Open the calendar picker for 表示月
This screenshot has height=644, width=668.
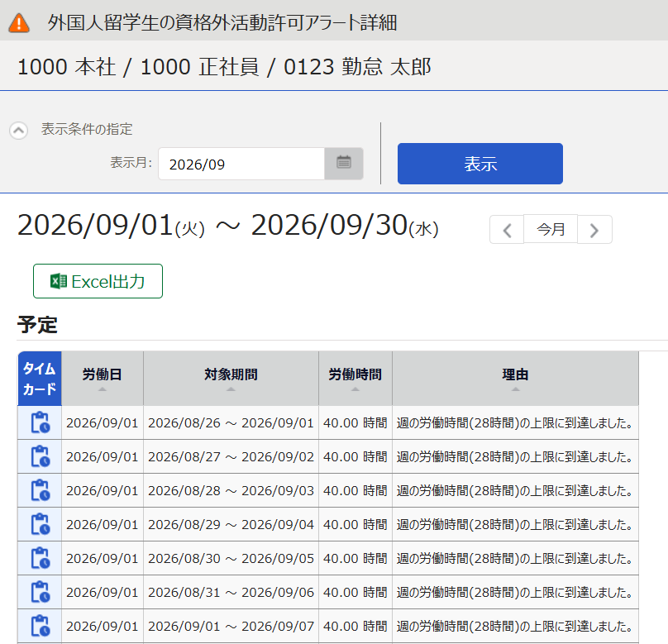[344, 164]
